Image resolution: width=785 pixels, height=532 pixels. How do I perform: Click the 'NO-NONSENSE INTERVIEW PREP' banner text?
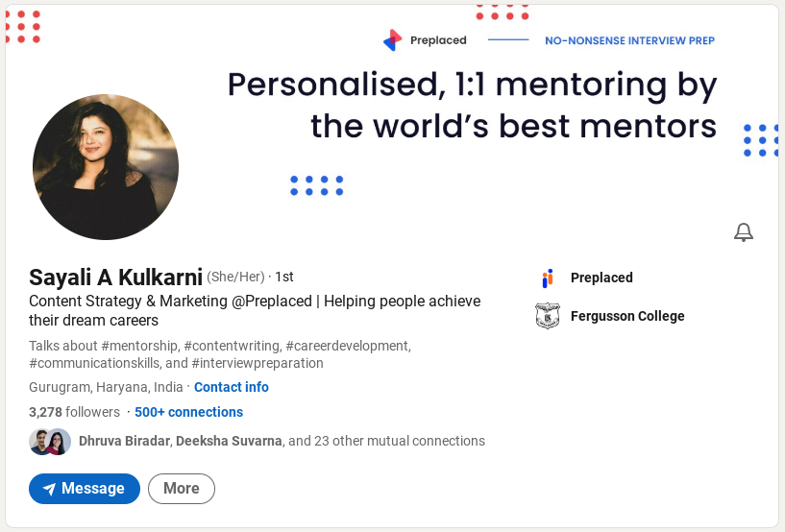tap(629, 40)
